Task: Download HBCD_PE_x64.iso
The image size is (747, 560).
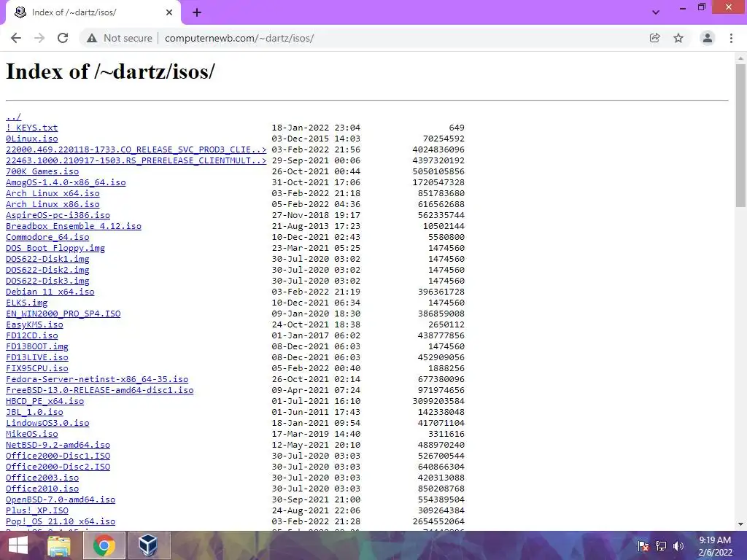Action: pos(44,402)
